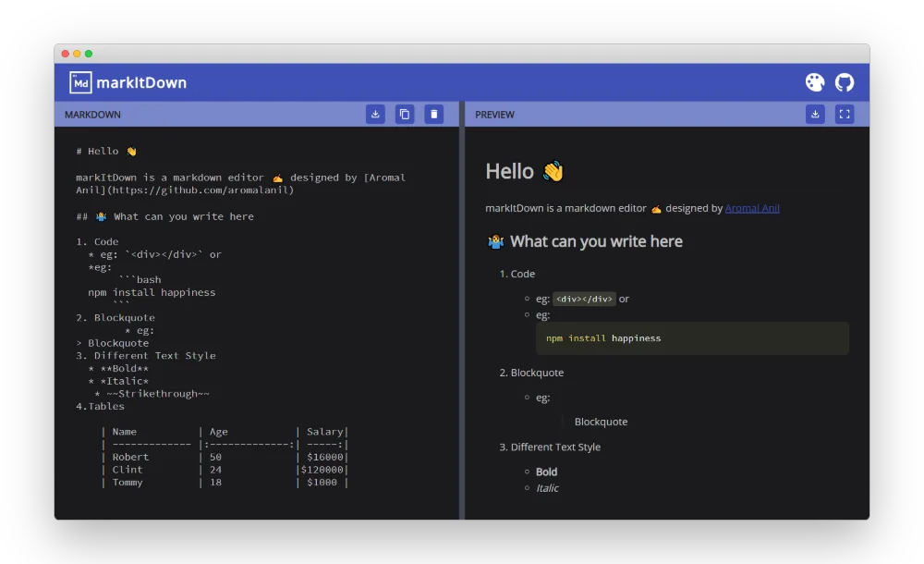This screenshot has height=564, width=924.
Task: Click the quoted 'Blockquote' text in preview
Action: coord(602,422)
